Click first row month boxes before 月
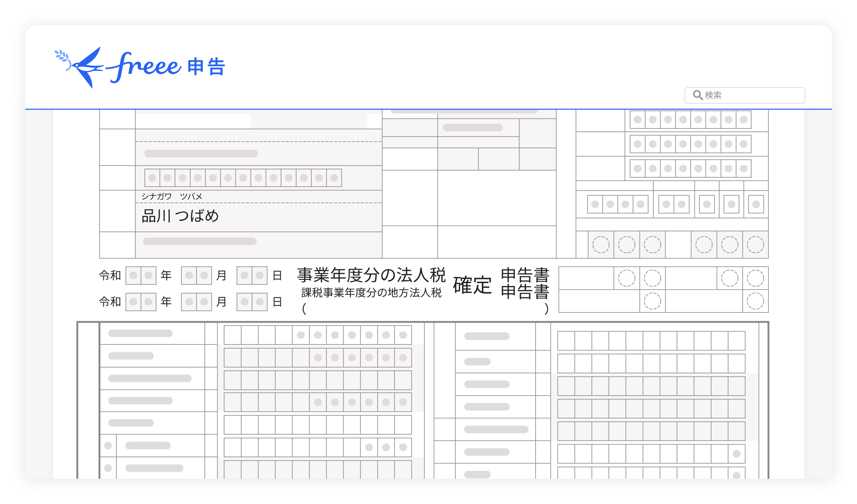857x504 pixels. tap(196, 276)
